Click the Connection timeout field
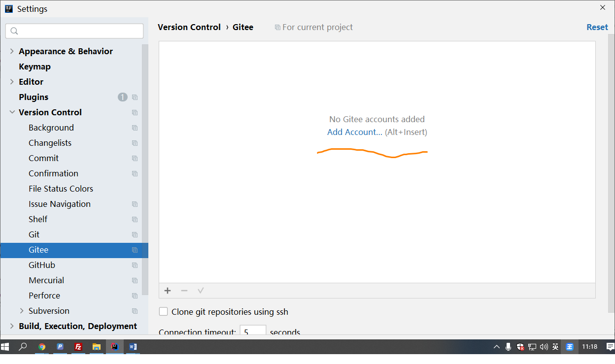This screenshot has height=364, width=615. pyautogui.click(x=253, y=331)
